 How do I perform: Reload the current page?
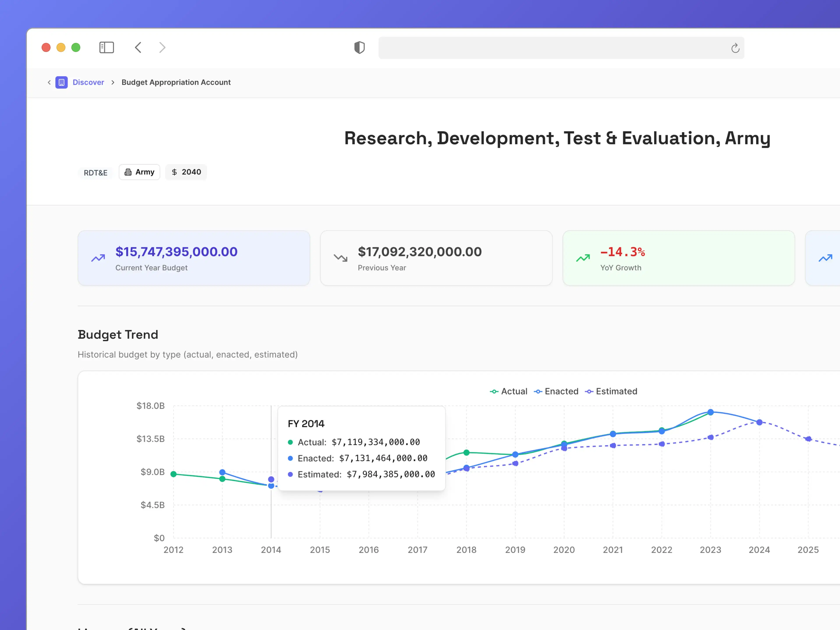(735, 48)
